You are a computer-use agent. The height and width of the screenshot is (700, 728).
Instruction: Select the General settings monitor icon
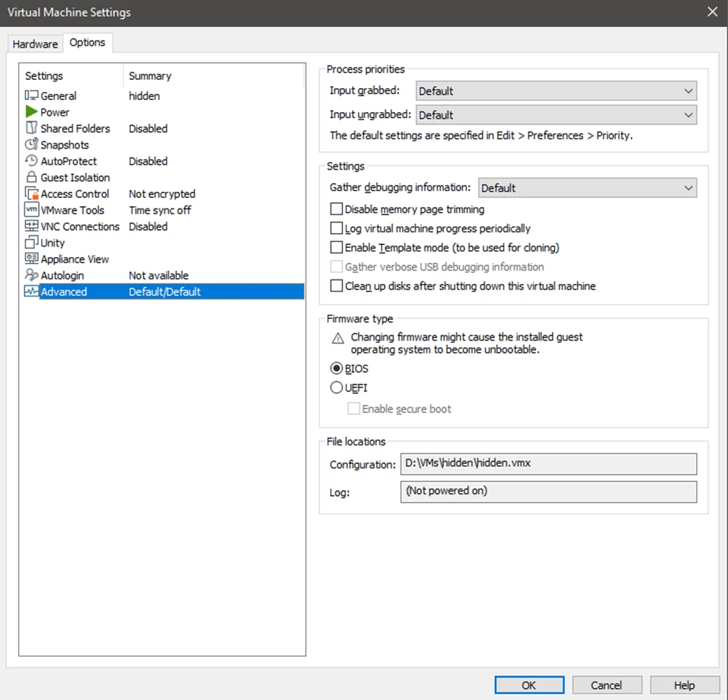tap(31, 96)
